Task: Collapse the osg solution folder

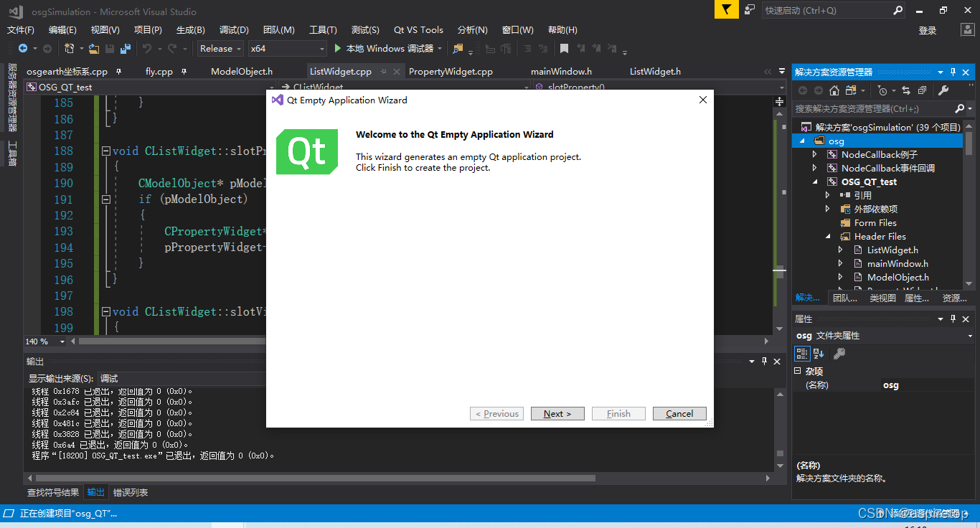Action: tap(803, 141)
